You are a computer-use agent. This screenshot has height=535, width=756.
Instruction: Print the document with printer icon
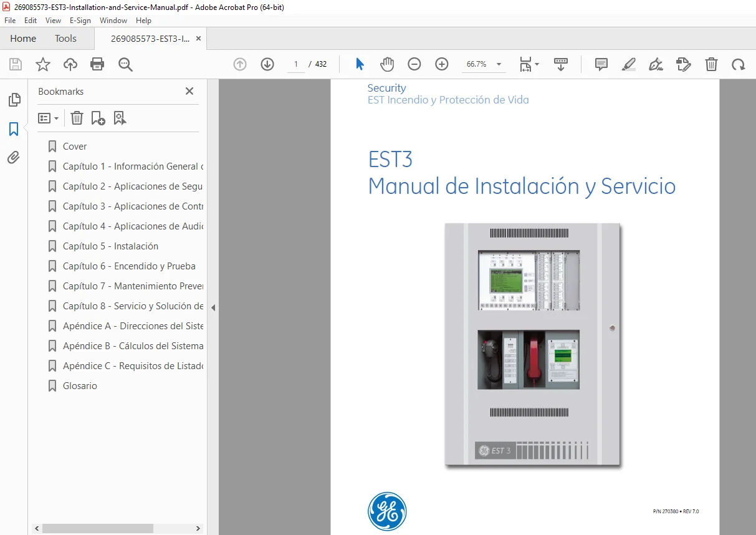coord(97,64)
